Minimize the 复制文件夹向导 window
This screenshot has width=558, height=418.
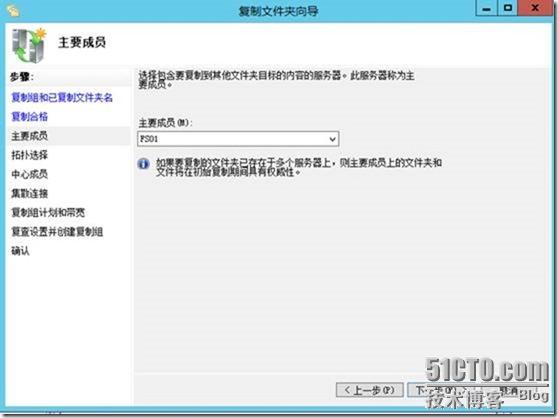(x=486, y=8)
